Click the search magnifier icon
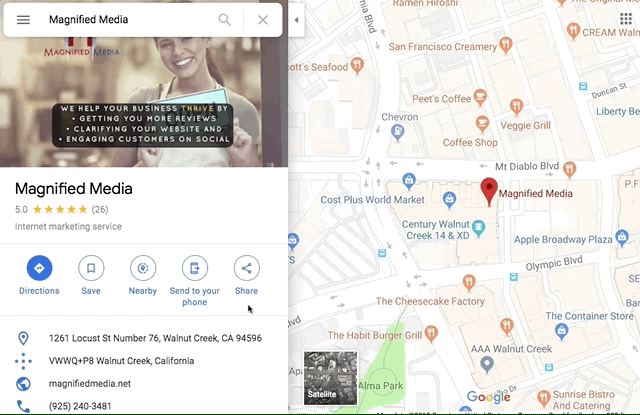Screen dimensions: 640x415 (x=225, y=20)
